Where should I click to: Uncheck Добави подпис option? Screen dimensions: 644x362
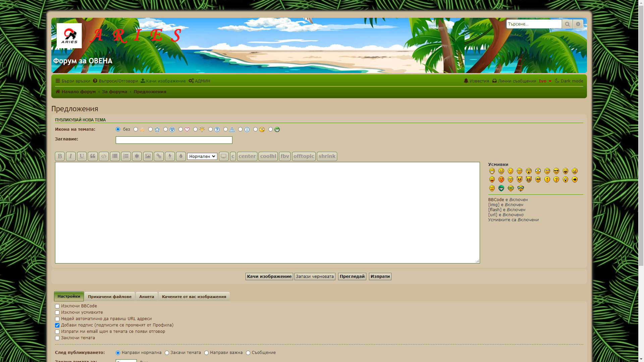coord(57,325)
